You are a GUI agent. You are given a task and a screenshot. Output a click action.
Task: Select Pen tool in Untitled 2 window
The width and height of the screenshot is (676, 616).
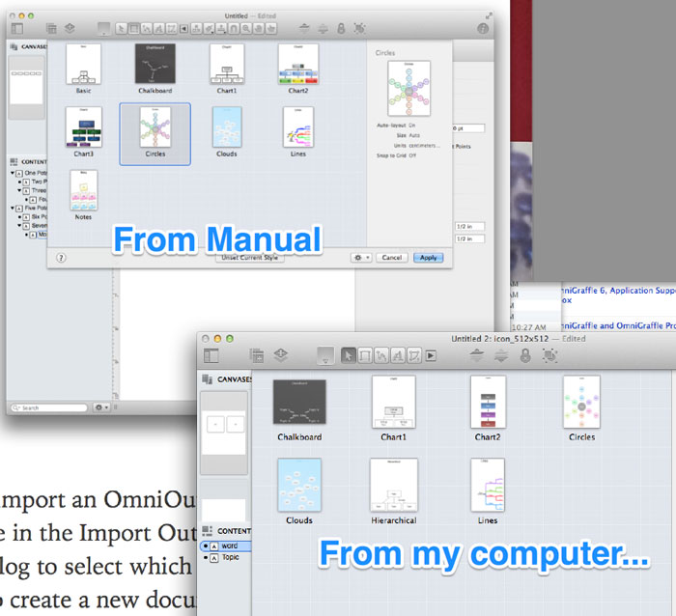tap(414, 355)
